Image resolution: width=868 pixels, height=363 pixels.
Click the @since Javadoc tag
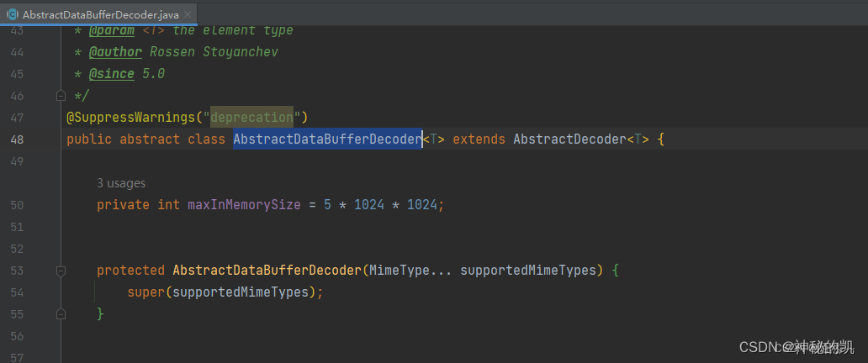(x=111, y=74)
